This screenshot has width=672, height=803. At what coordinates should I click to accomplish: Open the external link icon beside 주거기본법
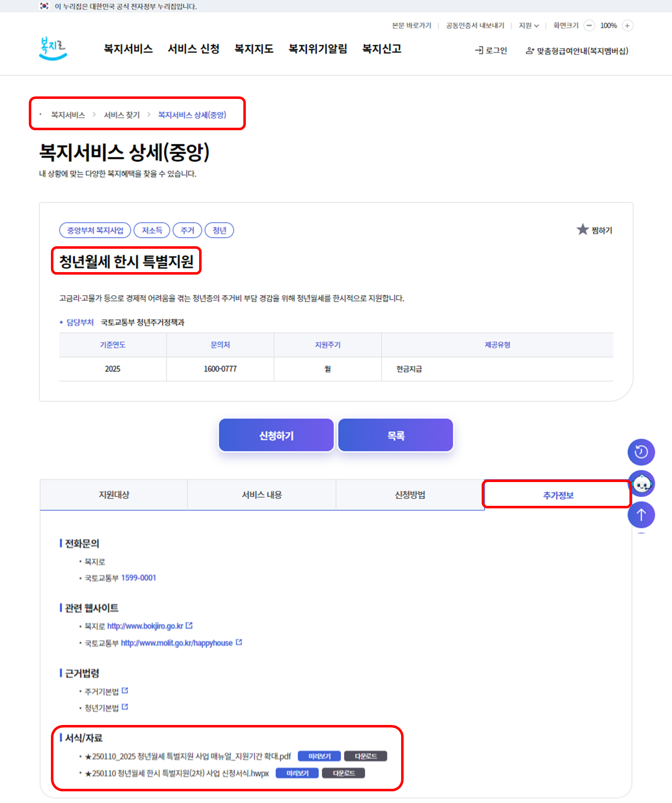tap(125, 691)
